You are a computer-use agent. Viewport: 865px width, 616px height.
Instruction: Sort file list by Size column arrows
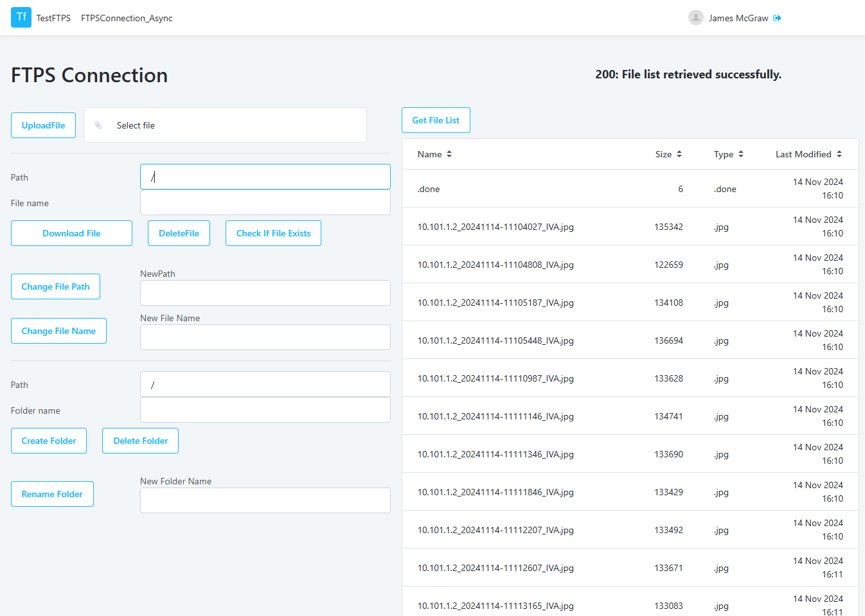[679, 154]
